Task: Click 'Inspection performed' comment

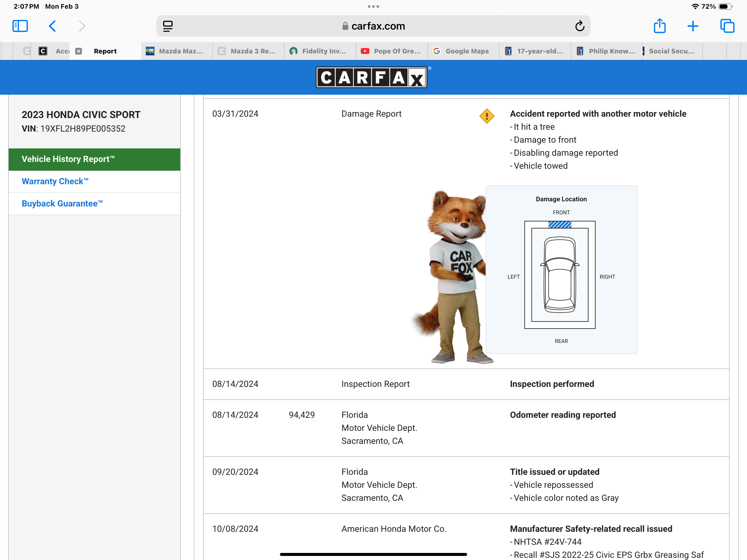Action: point(552,384)
